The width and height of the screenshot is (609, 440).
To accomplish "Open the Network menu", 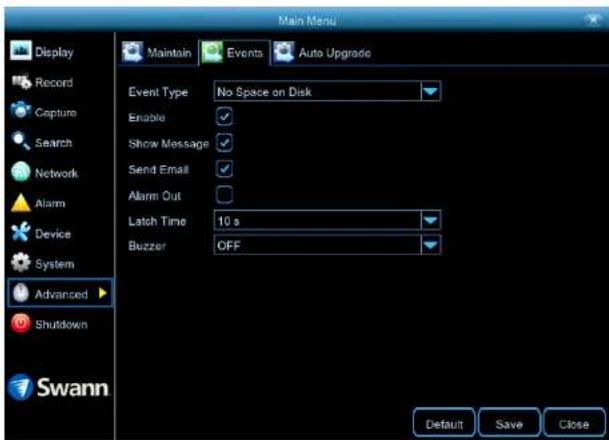I will pos(44,172).
